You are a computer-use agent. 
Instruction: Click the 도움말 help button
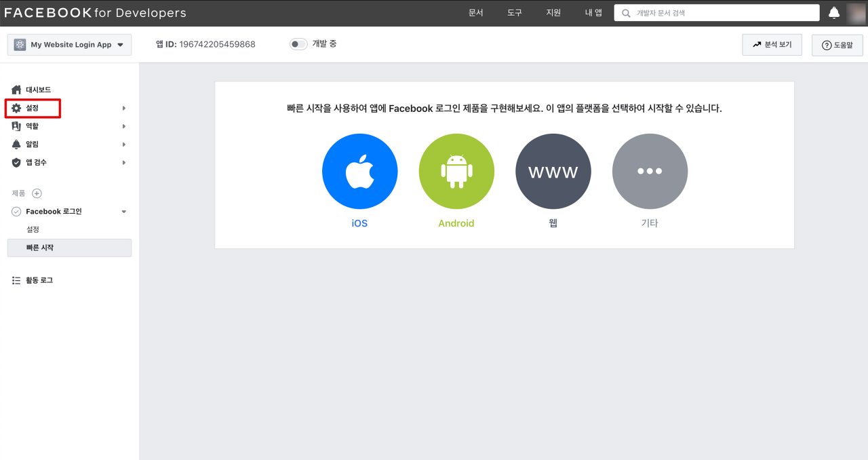click(x=837, y=45)
